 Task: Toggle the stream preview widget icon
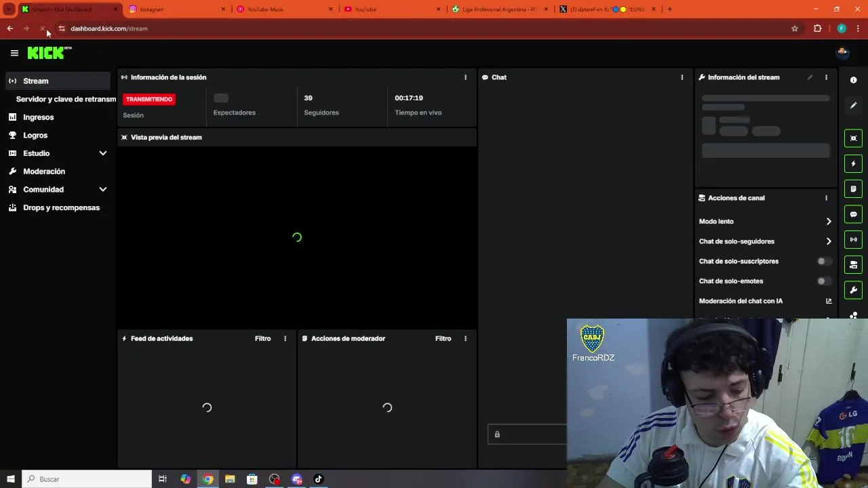click(x=853, y=138)
